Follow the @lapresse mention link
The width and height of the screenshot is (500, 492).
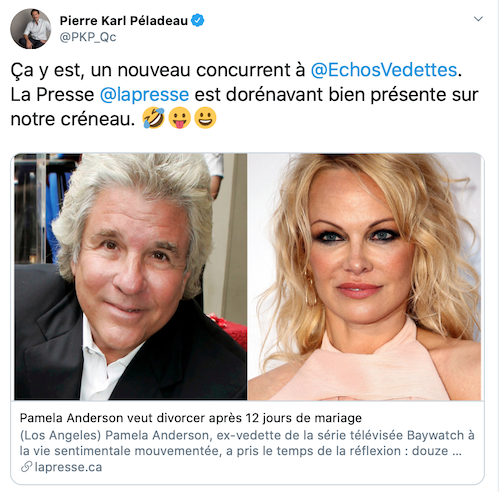click(144, 95)
